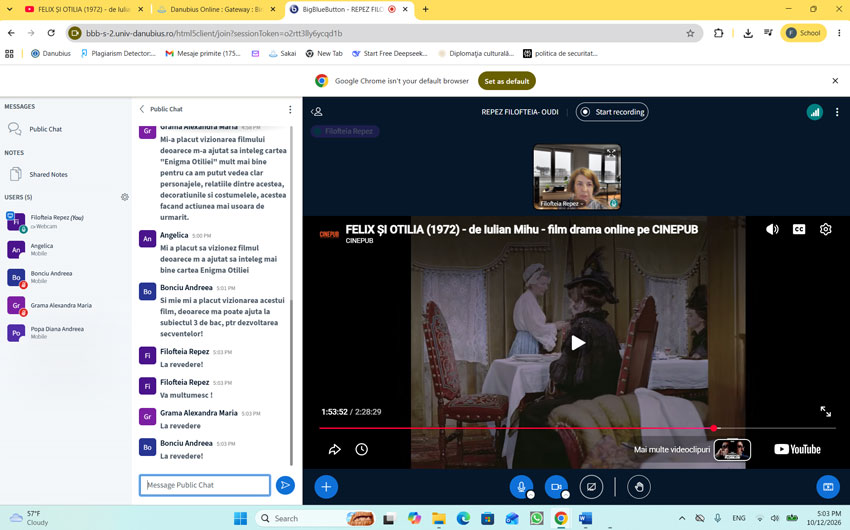
Task: Open the Danubius bookmark
Action: [x=51, y=53]
